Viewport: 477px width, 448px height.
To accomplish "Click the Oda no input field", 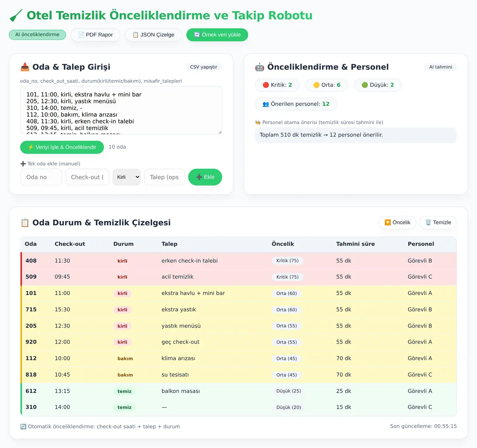I will [41, 177].
